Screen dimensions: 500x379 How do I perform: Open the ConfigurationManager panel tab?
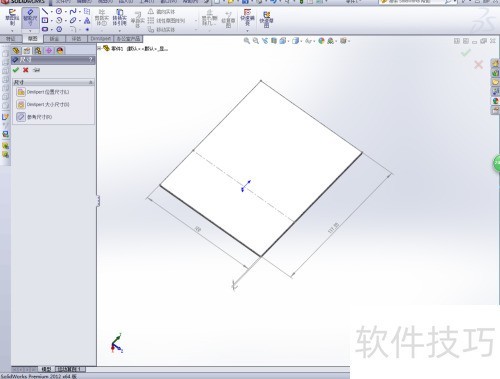point(38,51)
